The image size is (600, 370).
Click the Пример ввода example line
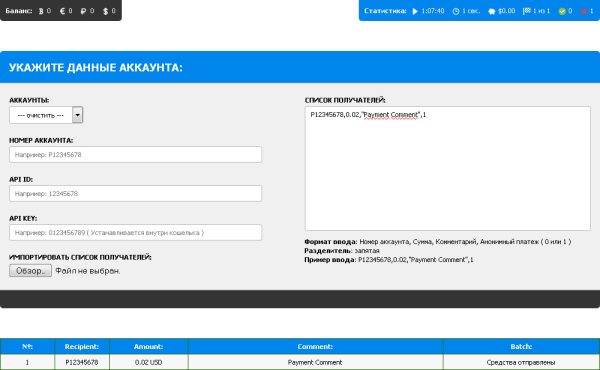389,260
